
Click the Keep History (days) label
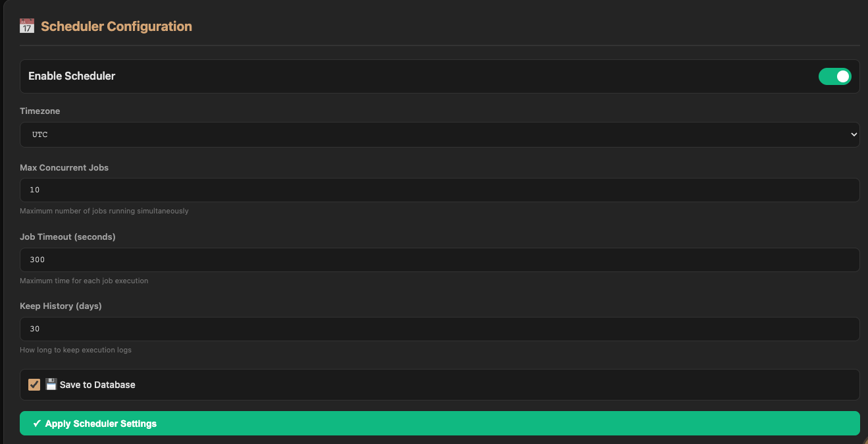pyautogui.click(x=61, y=306)
